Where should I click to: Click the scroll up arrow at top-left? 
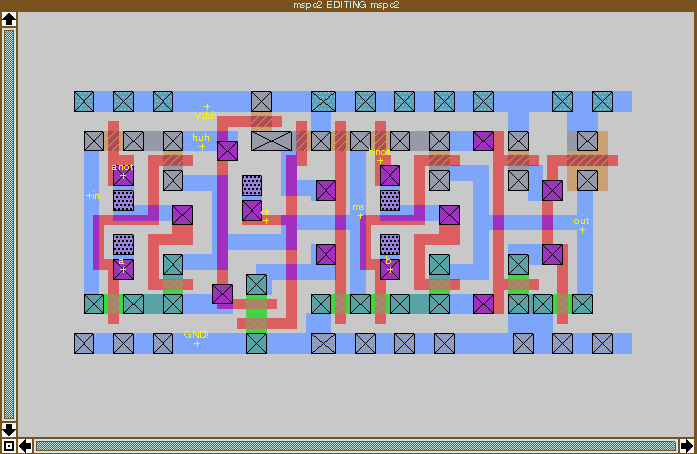[9, 20]
